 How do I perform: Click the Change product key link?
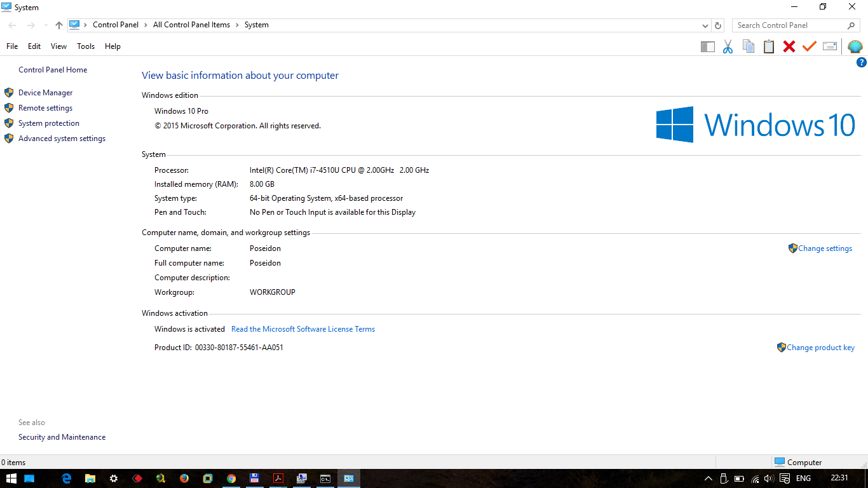pyautogui.click(x=820, y=348)
